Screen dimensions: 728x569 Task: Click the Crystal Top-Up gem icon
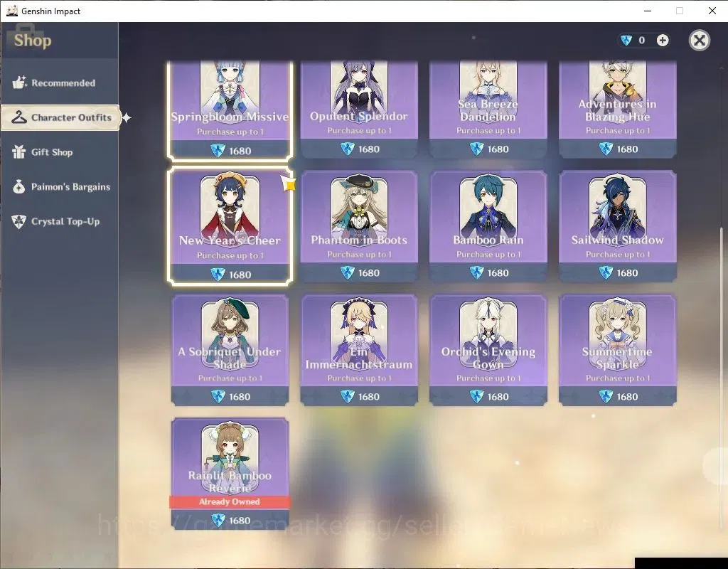[19, 222]
